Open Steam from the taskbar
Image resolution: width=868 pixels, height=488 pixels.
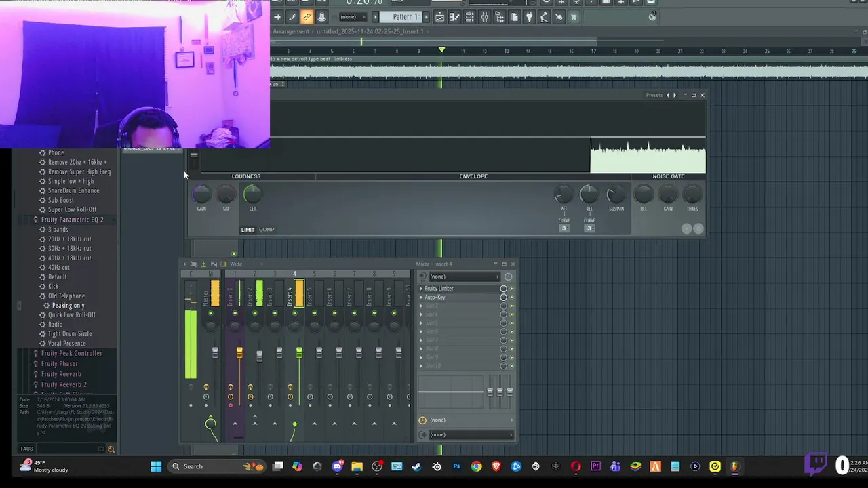pyautogui.click(x=416, y=466)
